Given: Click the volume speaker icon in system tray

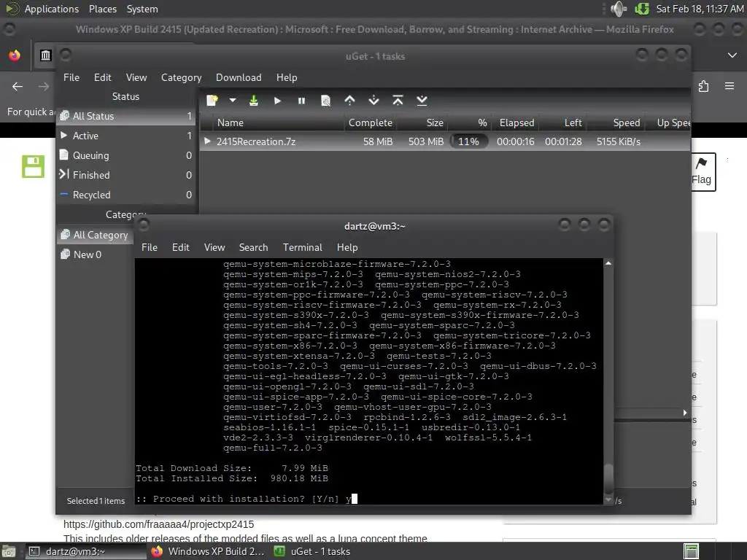Looking at the screenshot, I should (x=619, y=9).
